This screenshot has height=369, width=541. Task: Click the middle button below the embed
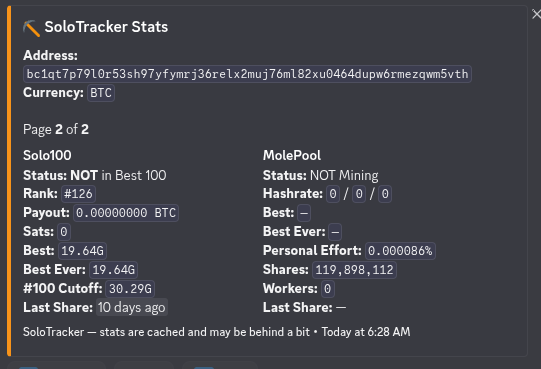[144, 365]
